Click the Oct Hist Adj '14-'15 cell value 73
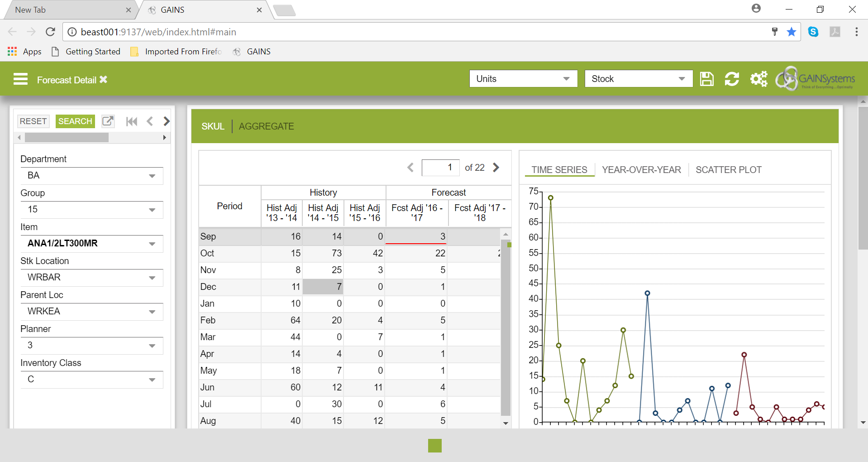 pyautogui.click(x=323, y=253)
